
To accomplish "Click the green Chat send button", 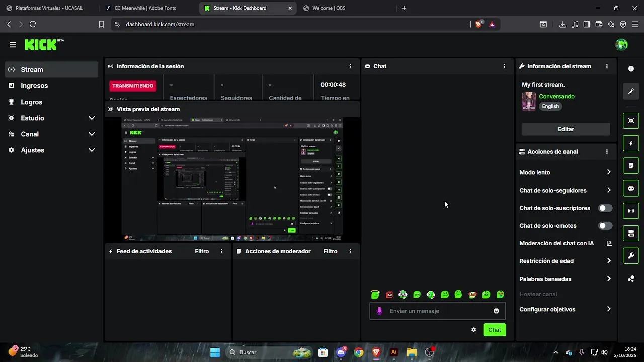I will pos(495,330).
